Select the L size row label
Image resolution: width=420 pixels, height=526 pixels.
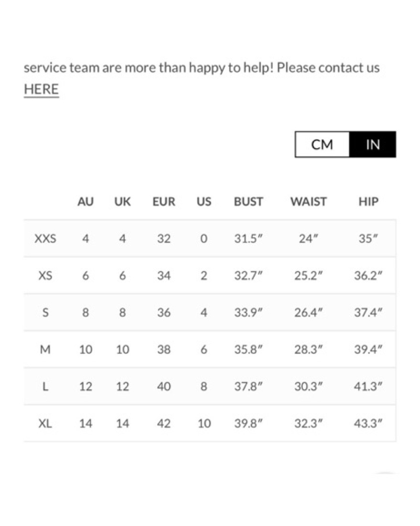click(x=45, y=386)
